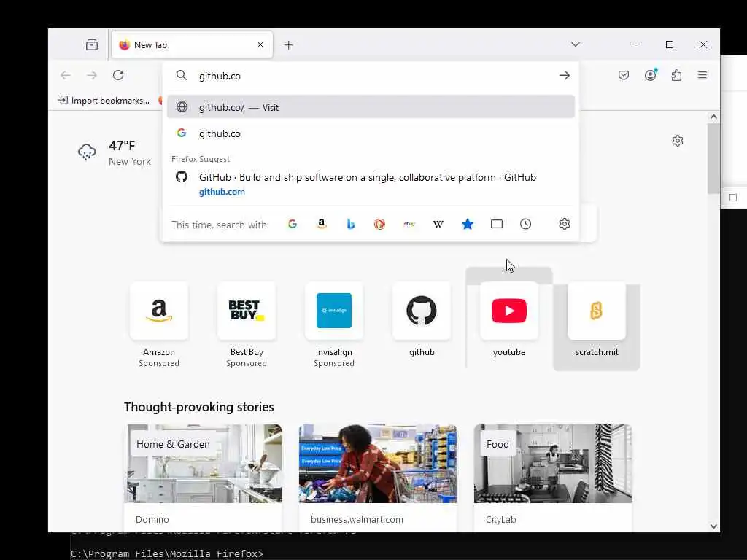Search this time with eBay

[409, 225]
